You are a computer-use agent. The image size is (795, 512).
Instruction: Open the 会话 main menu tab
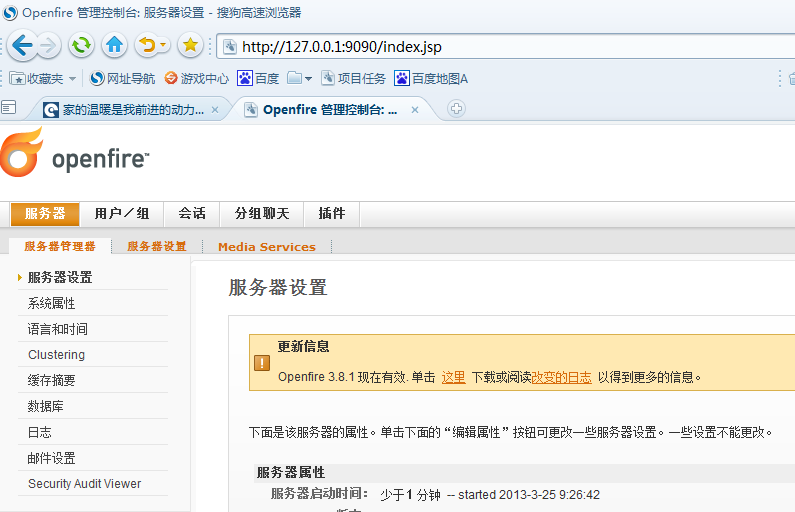(192, 213)
